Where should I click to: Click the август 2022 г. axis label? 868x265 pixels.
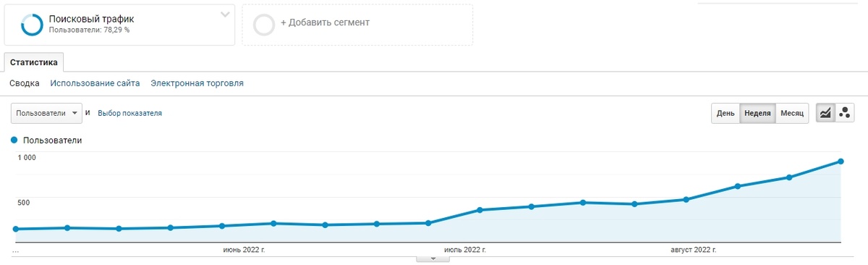click(x=693, y=250)
